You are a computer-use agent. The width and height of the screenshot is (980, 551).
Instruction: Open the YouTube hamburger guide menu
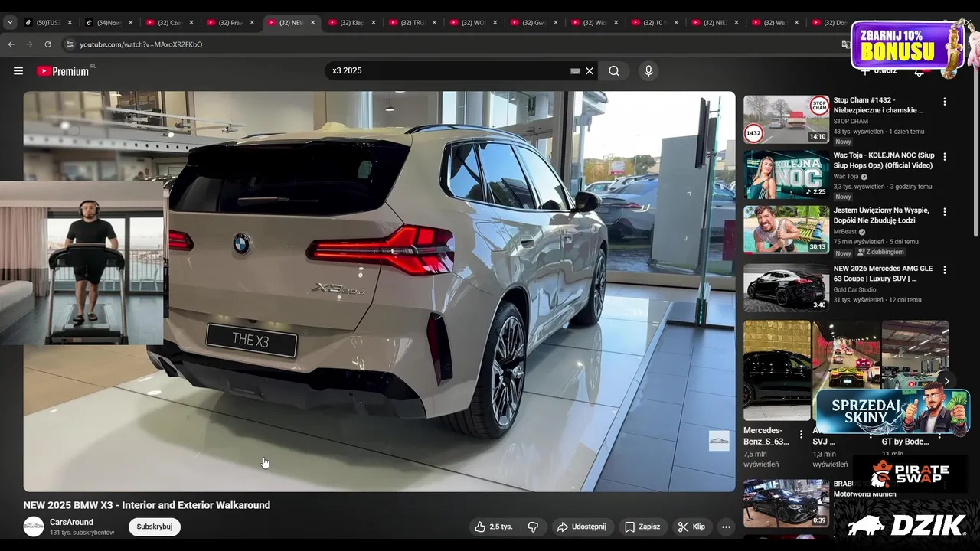coord(18,71)
